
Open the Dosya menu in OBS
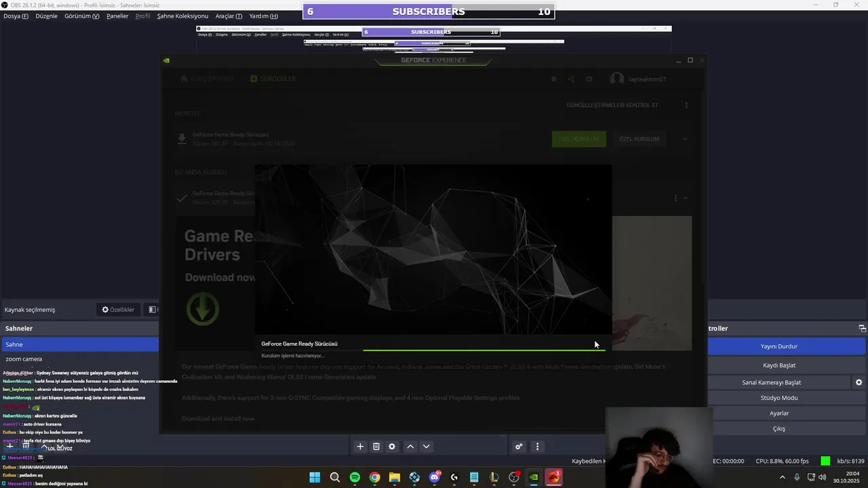pos(16,16)
